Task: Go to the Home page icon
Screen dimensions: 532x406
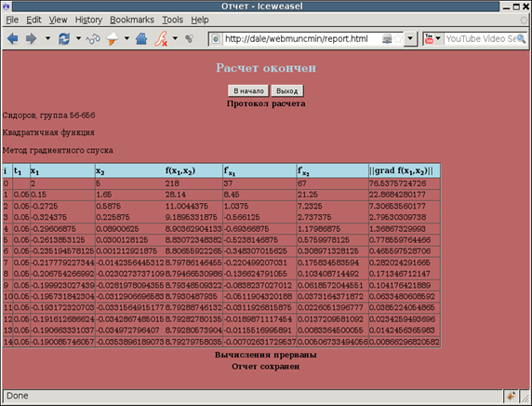Action: tap(141, 39)
